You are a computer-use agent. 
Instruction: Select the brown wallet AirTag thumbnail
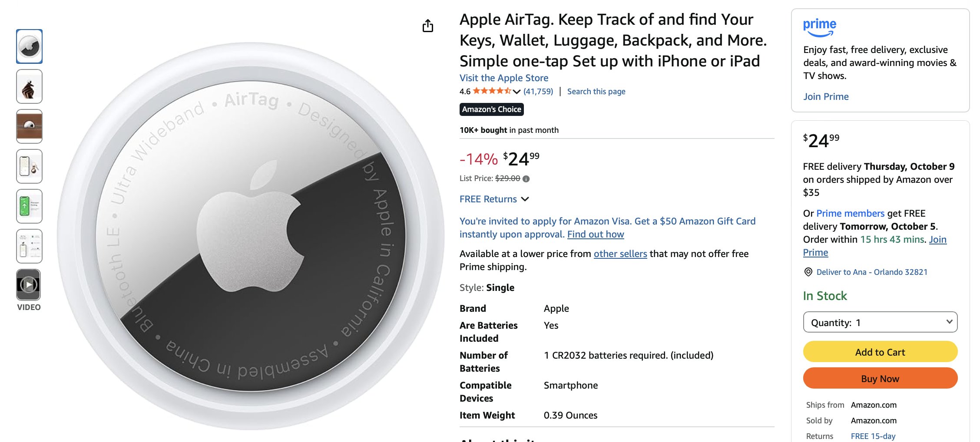pos(29,126)
